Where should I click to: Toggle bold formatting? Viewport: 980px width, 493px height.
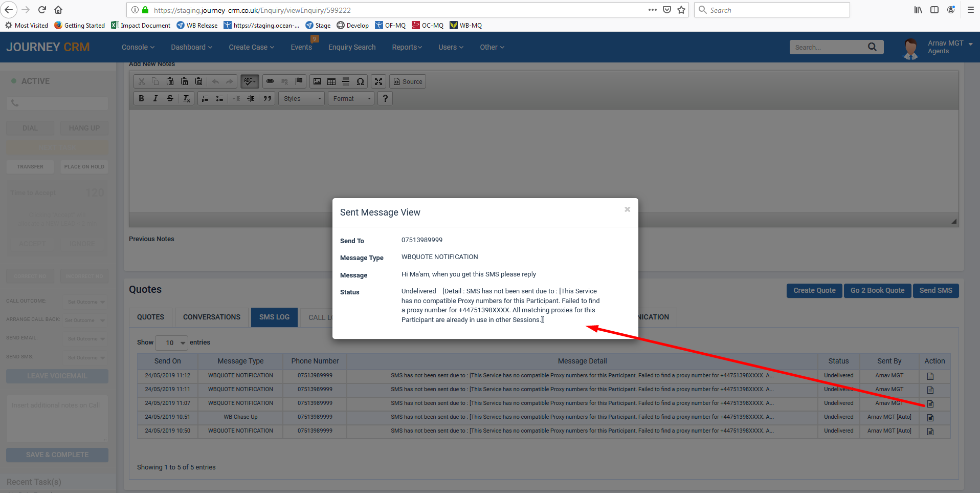click(x=141, y=98)
